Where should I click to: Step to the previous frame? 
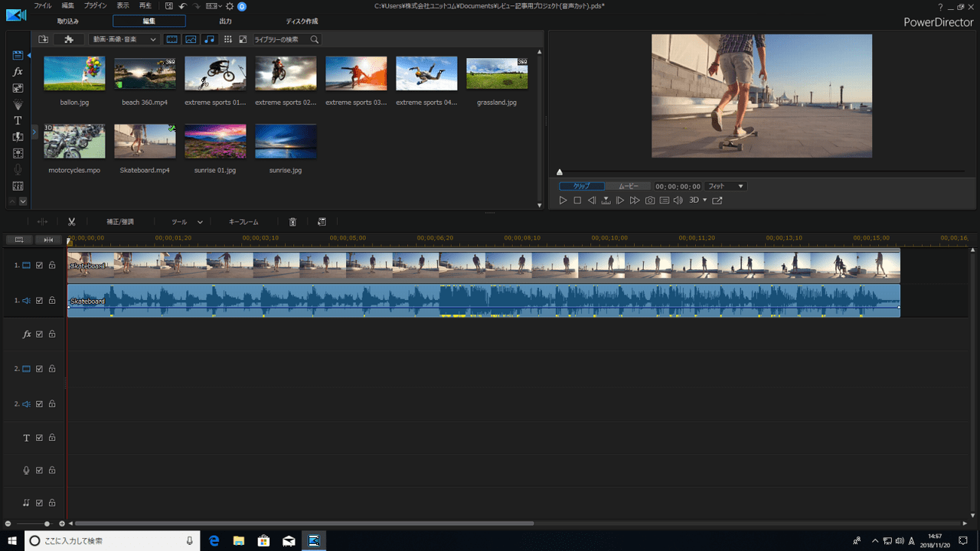pos(592,200)
